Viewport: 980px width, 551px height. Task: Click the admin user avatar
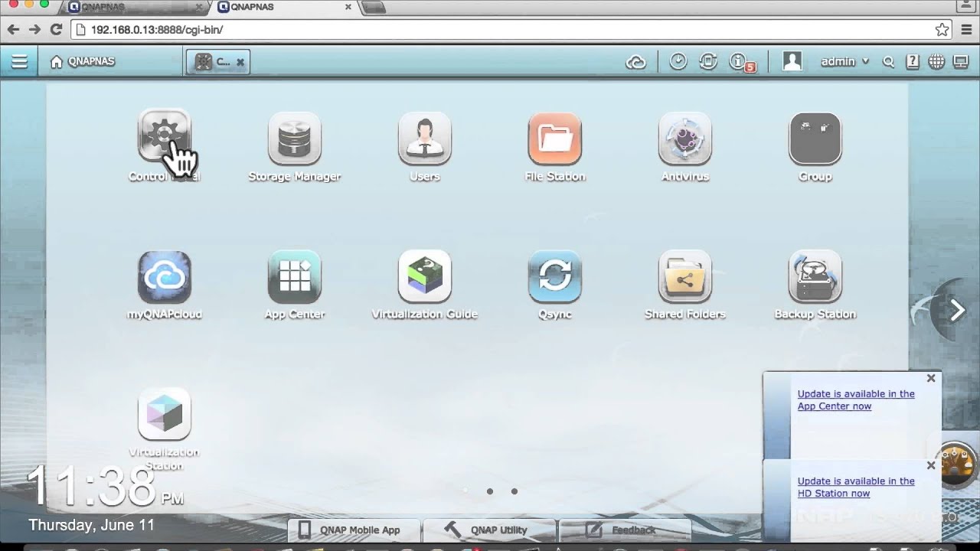[792, 61]
